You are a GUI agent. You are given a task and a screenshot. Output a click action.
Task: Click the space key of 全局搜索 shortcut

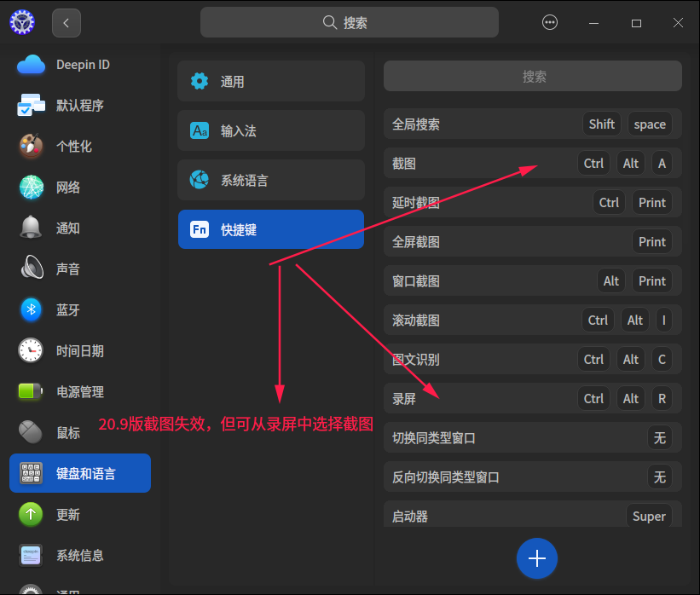(650, 124)
